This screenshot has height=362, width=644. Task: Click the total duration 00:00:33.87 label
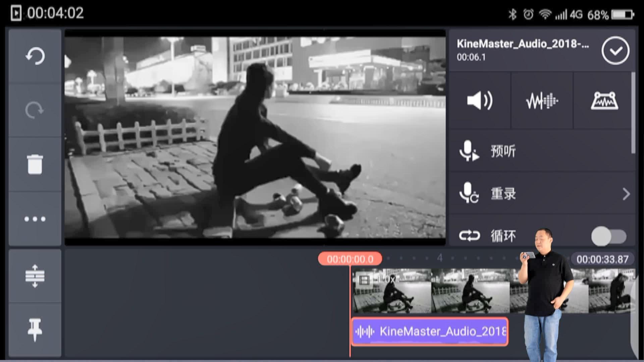pyautogui.click(x=602, y=259)
